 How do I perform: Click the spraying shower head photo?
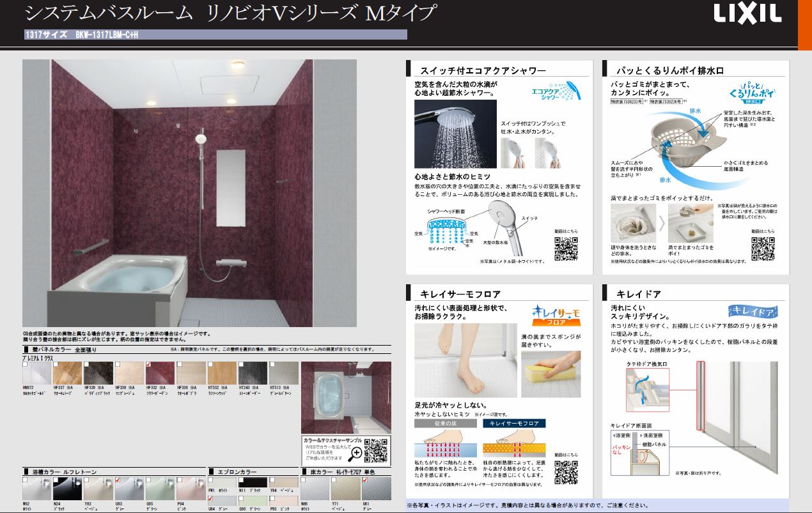tap(455, 134)
